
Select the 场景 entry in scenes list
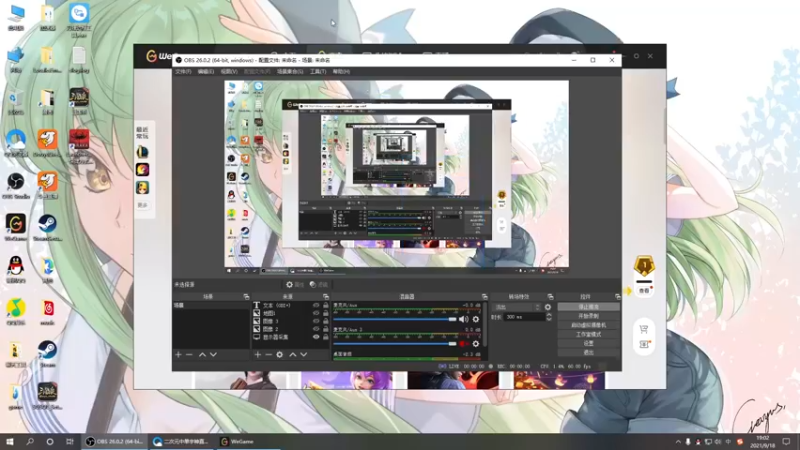pos(211,305)
